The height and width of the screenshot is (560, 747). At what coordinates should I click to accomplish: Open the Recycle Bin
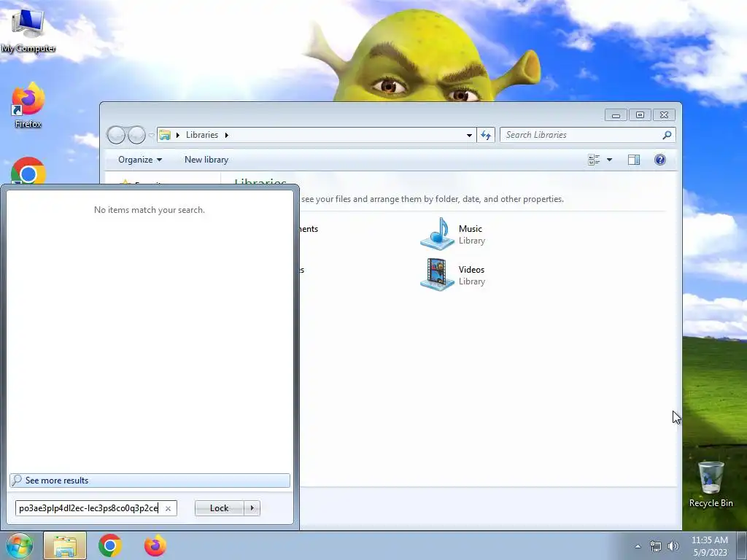tap(711, 484)
